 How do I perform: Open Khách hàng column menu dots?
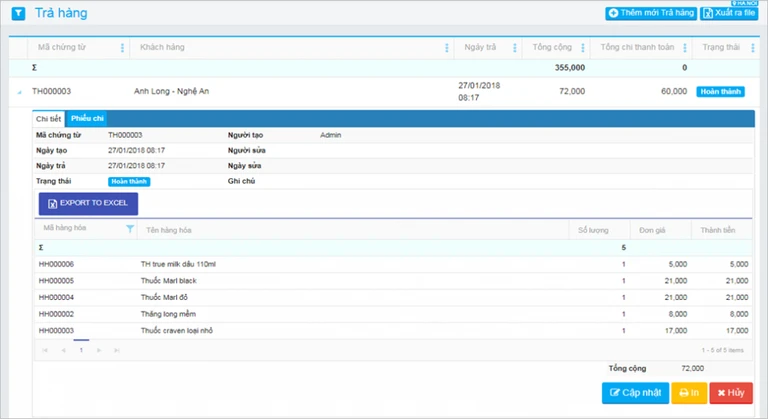[x=446, y=48]
